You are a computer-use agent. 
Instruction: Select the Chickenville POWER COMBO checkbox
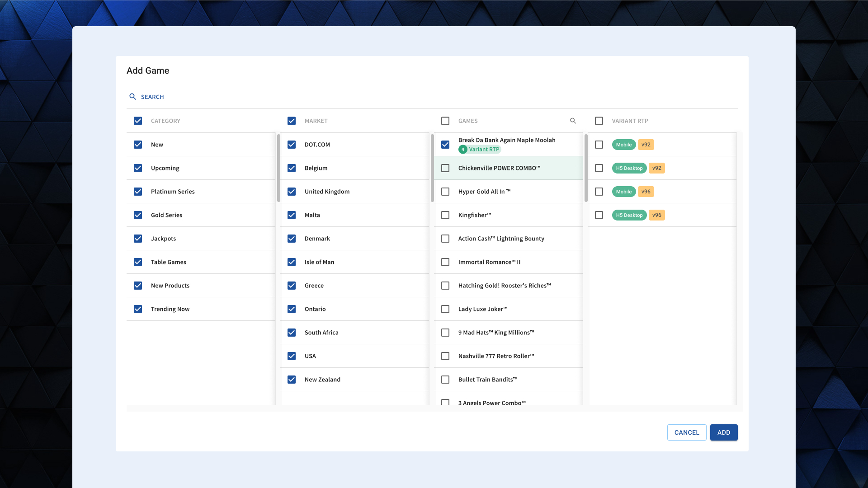pos(445,168)
